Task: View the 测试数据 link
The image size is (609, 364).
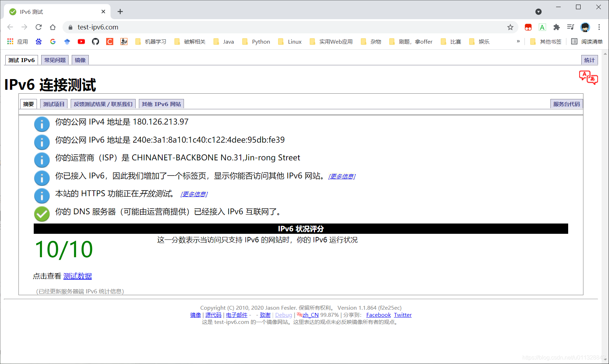Action: click(77, 276)
